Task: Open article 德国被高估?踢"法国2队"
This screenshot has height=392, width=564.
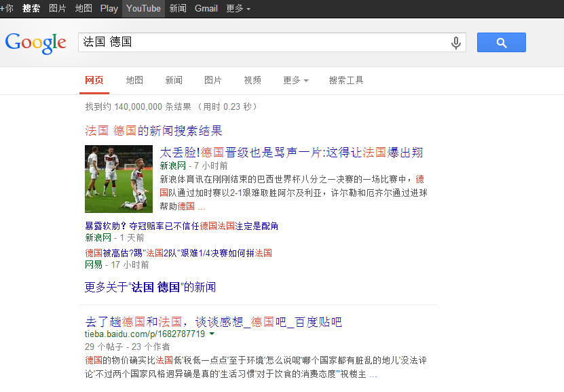Action: pos(178,254)
